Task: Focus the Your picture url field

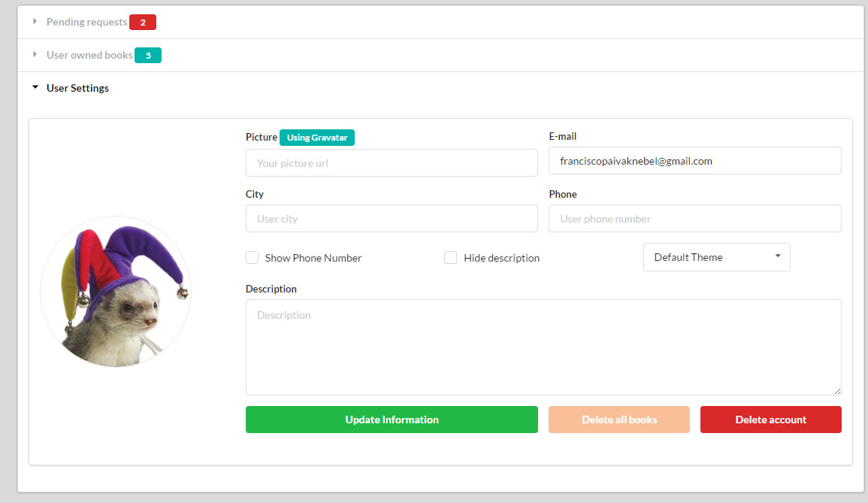Action: (x=392, y=163)
